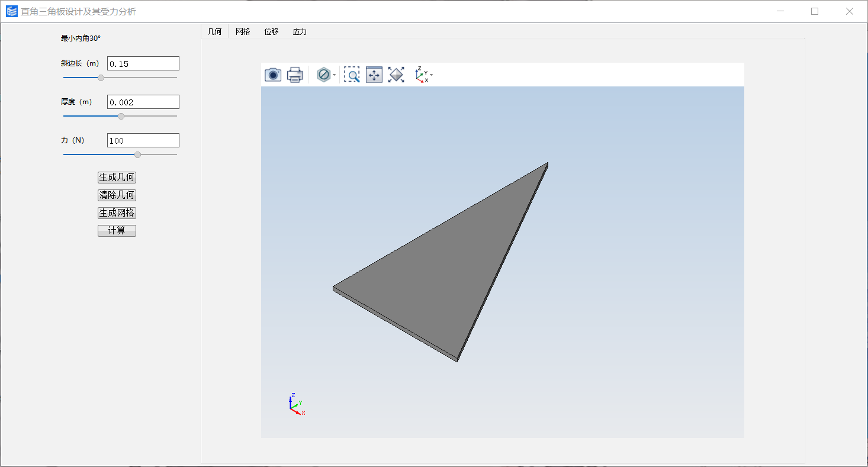Image resolution: width=868 pixels, height=467 pixels.
Task: Show the 位移 tab
Action: click(x=271, y=31)
